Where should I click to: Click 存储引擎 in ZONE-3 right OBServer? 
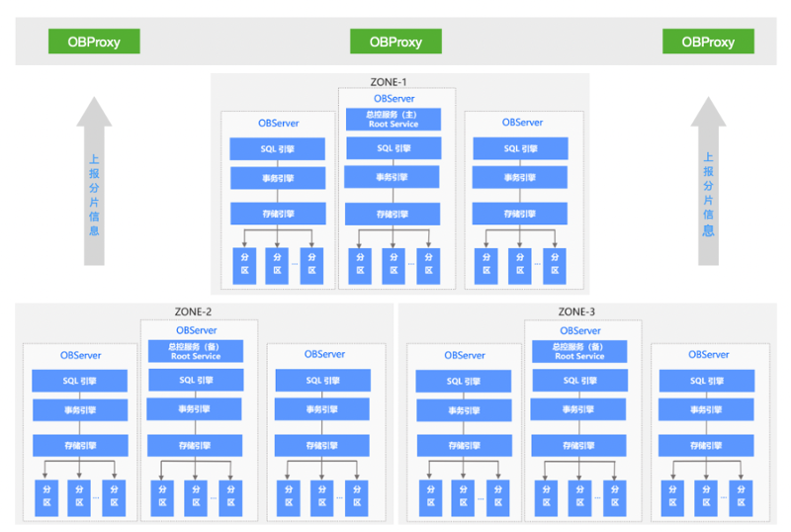[706, 446]
